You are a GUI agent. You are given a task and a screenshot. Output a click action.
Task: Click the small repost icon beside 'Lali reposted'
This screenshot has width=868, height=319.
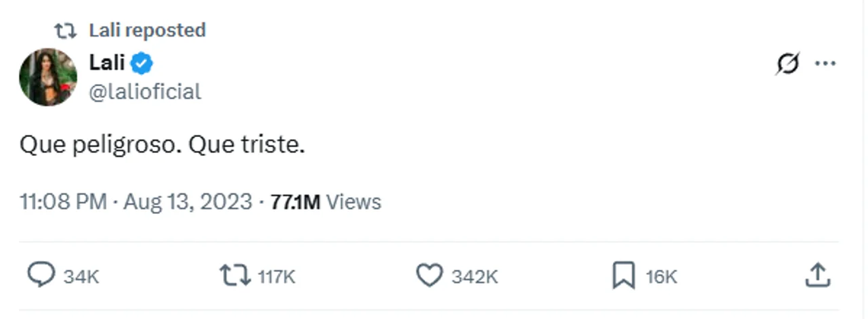[65, 30]
